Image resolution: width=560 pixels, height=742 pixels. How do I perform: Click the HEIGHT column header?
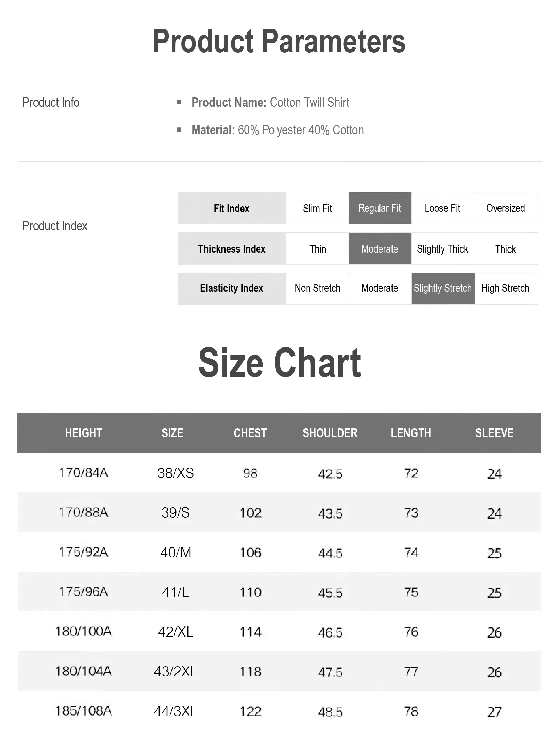(x=84, y=433)
